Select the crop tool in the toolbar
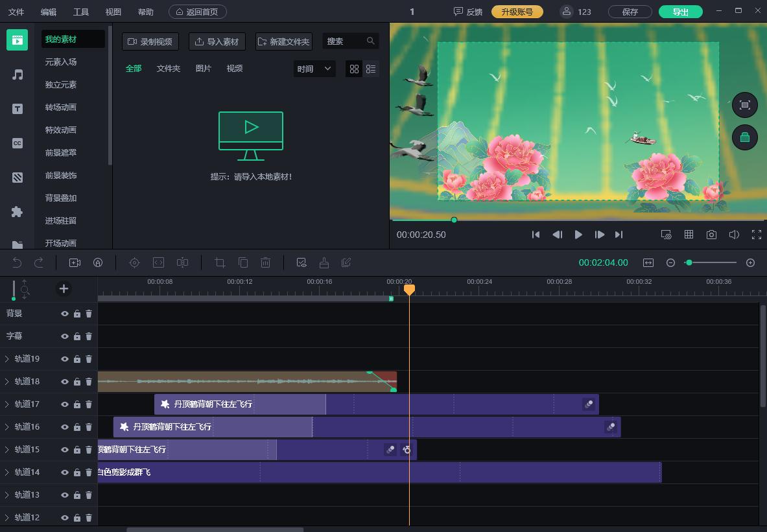 [x=220, y=262]
